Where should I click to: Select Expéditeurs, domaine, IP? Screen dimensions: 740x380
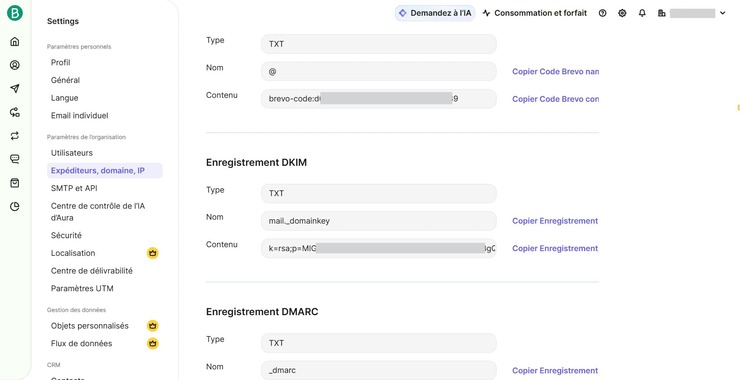(104, 170)
